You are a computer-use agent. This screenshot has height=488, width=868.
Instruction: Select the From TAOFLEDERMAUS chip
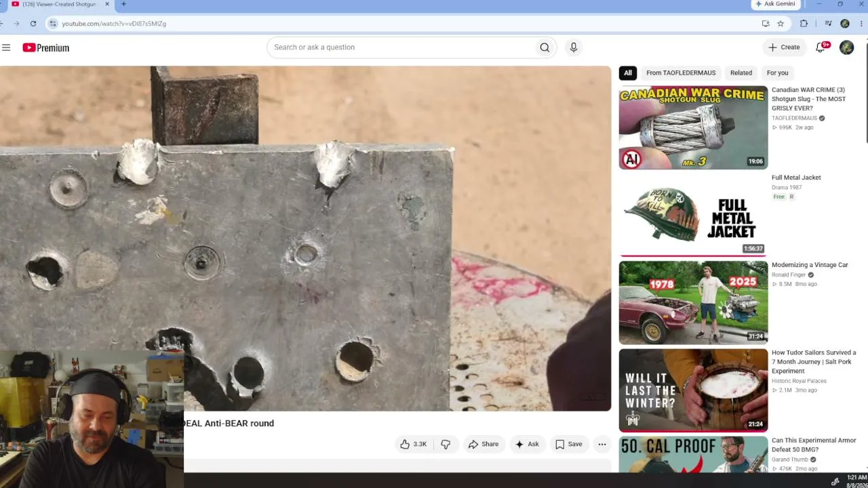tap(681, 73)
